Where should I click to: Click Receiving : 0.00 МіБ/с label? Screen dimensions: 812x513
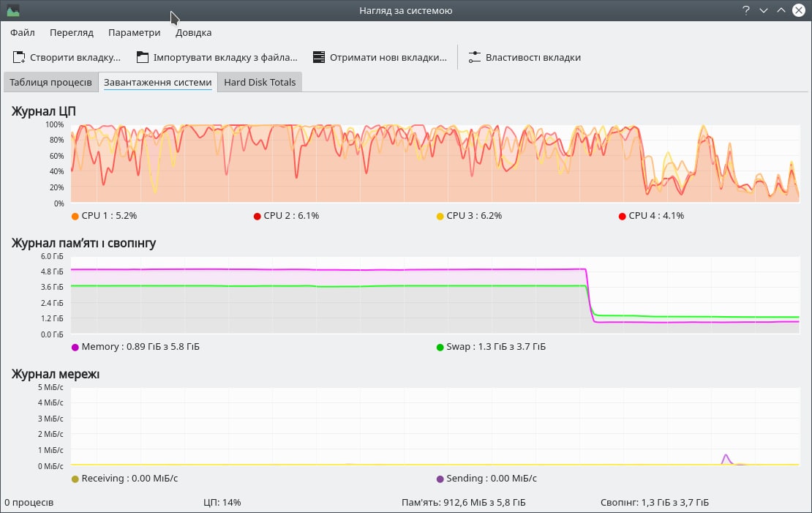(129, 479)
